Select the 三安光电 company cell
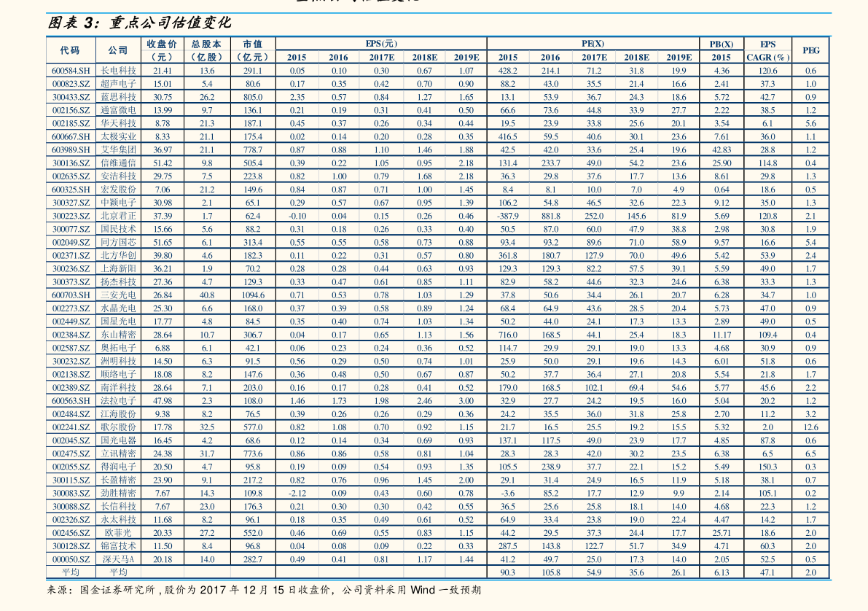The height and width of the screenshot is (611, 868). coord(118,295)
